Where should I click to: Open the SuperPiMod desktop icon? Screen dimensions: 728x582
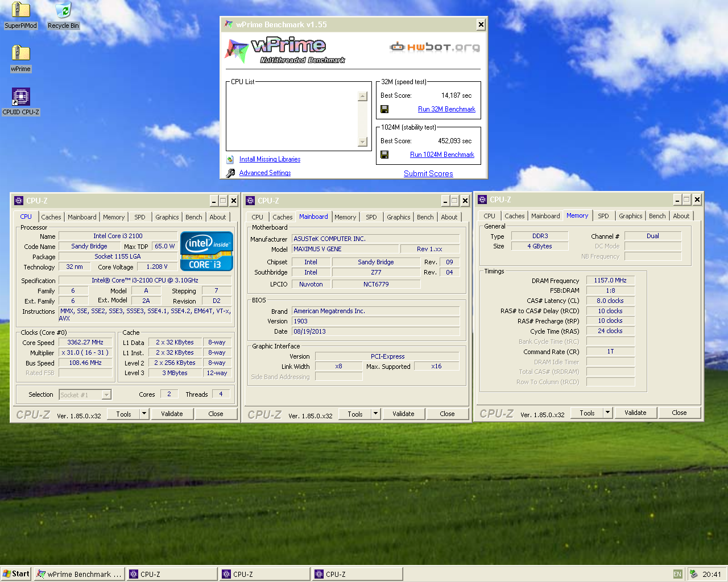20,15
